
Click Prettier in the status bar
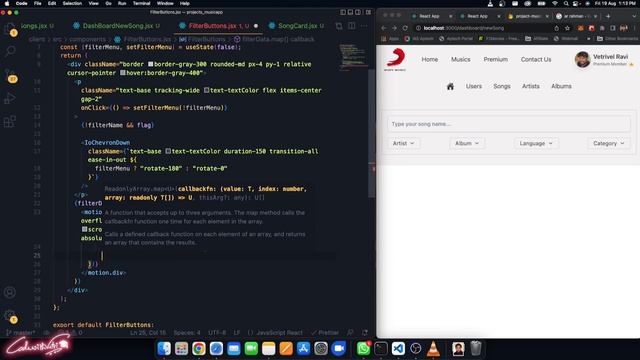tap(324, 333)
